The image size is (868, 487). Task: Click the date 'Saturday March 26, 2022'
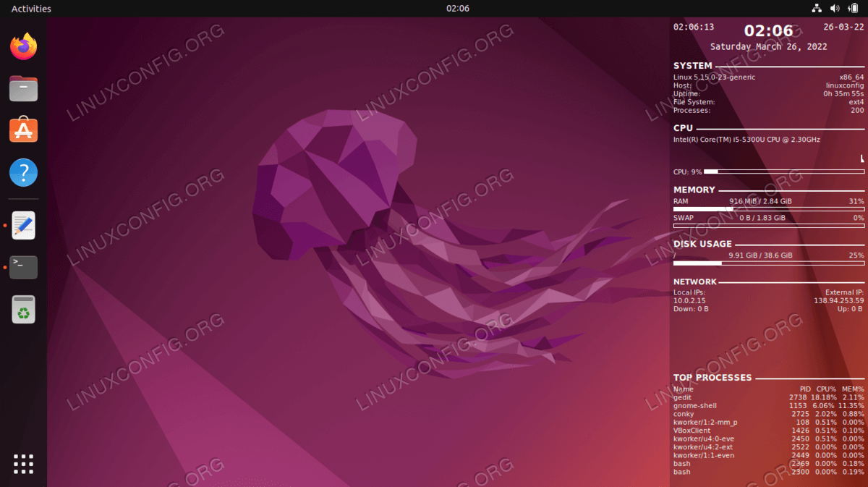click(x=769, y=46)
